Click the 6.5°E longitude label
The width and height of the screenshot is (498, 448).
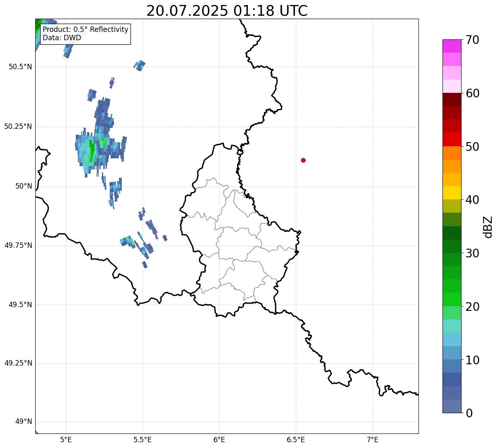(296, 439)
